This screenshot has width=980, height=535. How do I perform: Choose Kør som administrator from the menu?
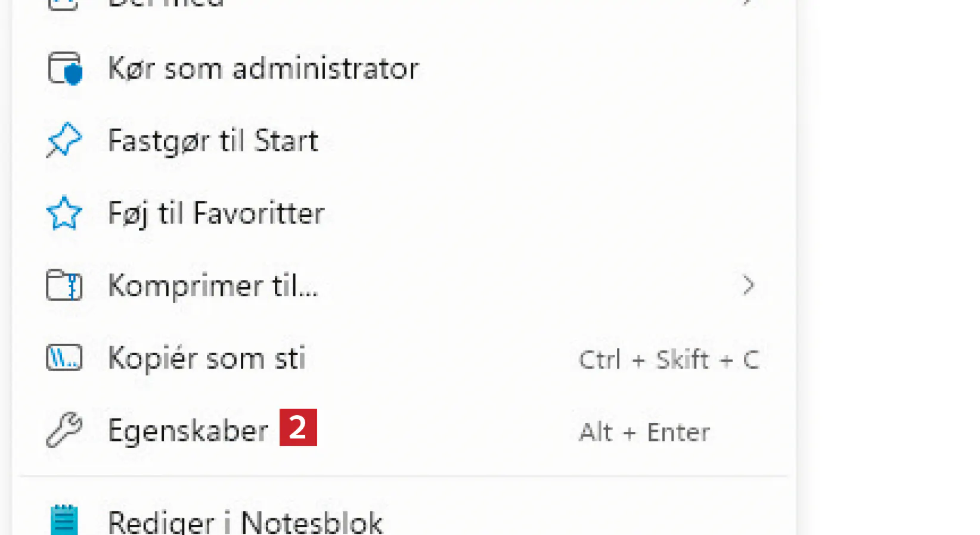click(263, 69)
